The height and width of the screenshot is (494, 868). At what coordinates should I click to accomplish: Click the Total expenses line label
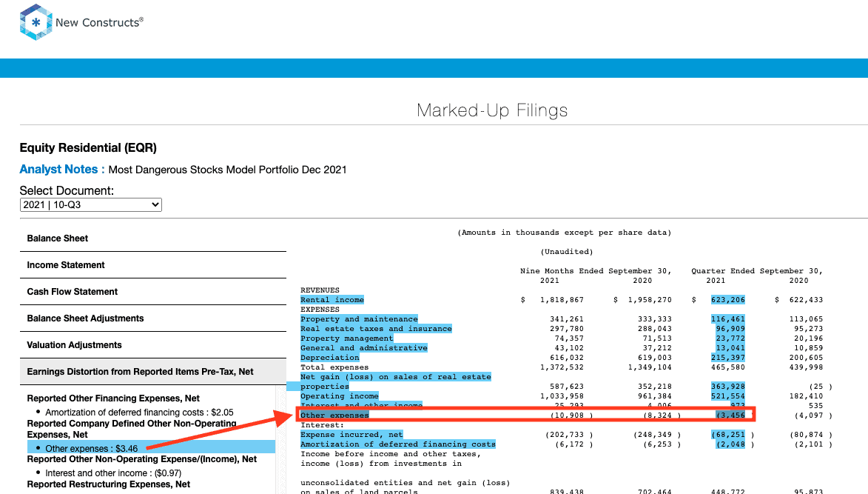[x=334, y=368]
